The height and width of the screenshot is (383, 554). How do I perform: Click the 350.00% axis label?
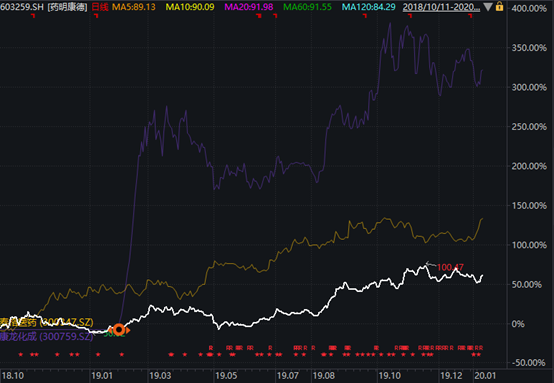(529, 48)
